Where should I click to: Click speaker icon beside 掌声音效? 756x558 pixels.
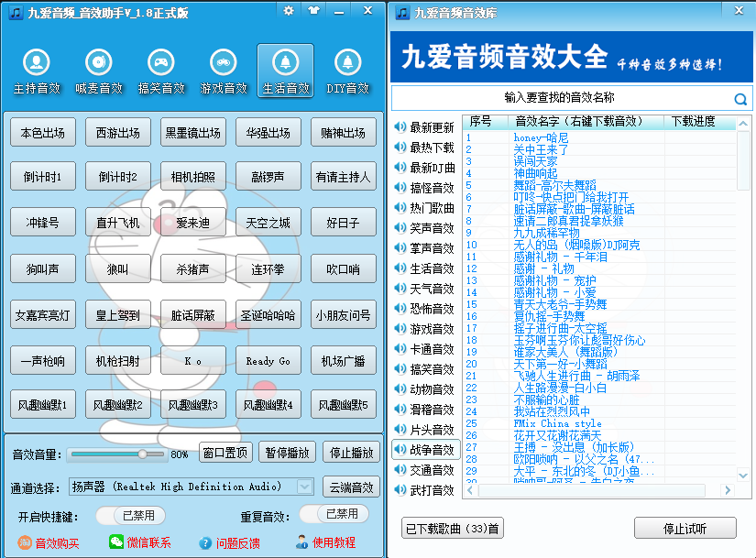pyautogui.click(x=400, y=248)
